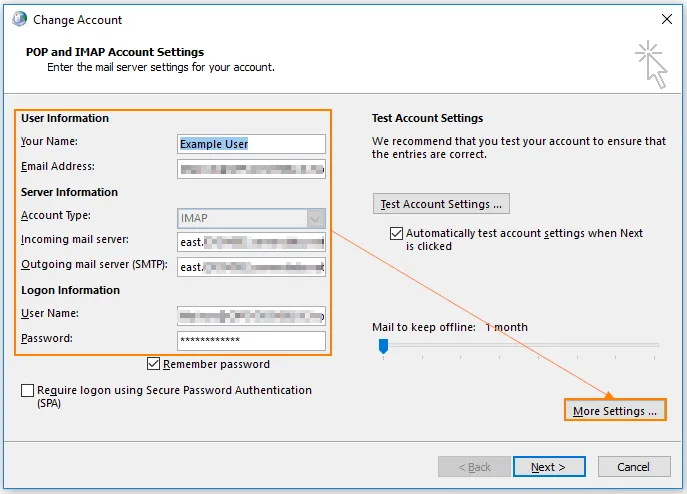Click the User Name field
Viewport: 687px width, 494px height.
[x=251, y=316]
